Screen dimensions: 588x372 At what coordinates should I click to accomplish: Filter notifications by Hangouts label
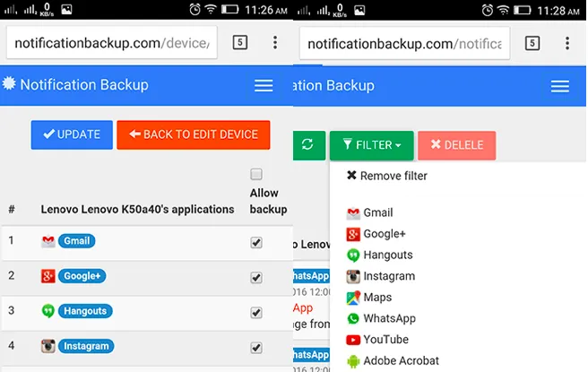click(x=388, y=255)
